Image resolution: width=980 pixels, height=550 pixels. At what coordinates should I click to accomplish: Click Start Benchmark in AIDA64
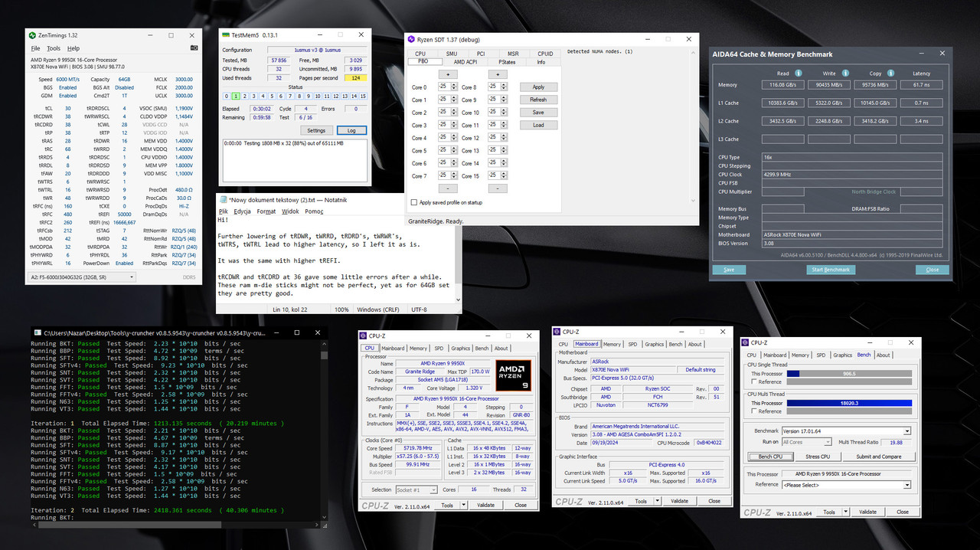pos(831,270)
